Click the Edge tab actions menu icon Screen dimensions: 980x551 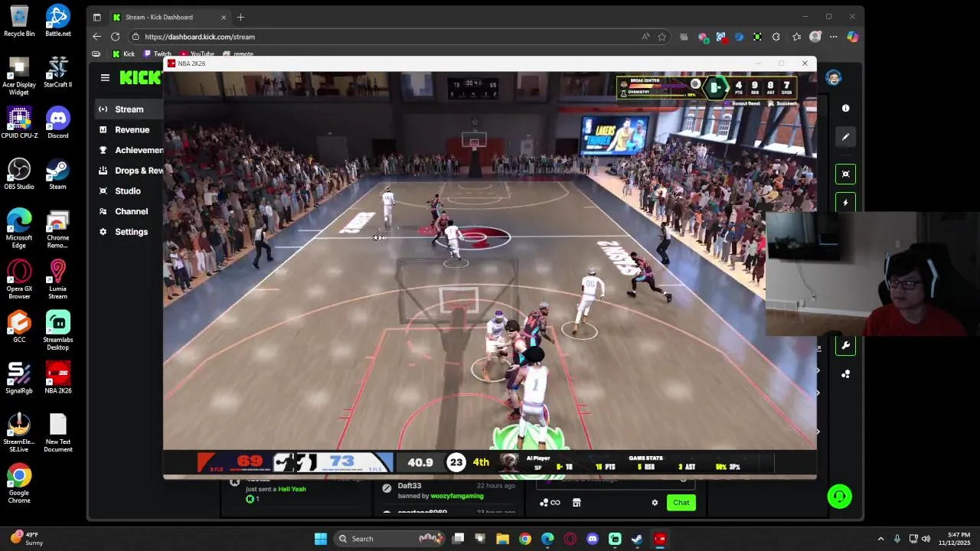(96, 17)
